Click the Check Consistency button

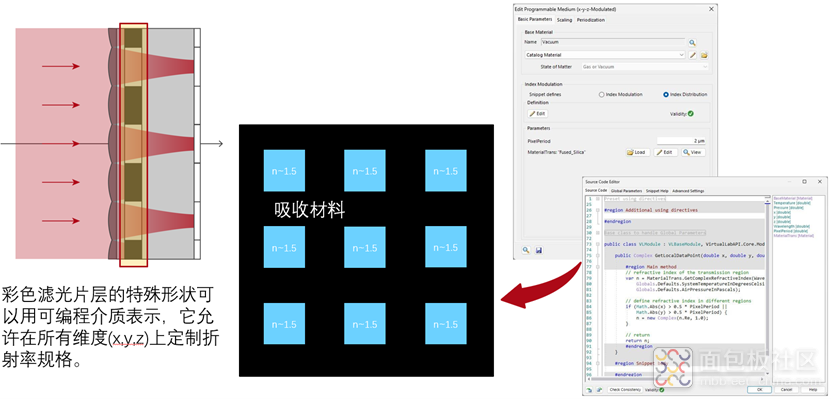[x=624, y=390]
